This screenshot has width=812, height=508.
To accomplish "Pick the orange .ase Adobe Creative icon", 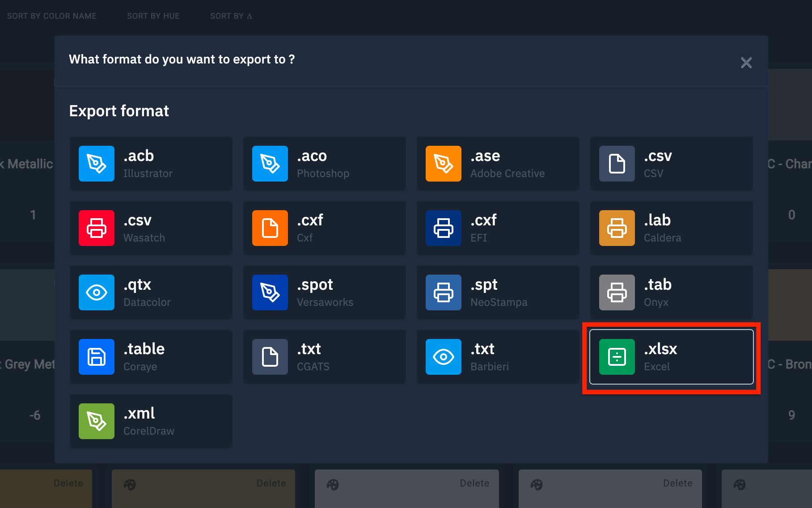I will [x=444, y=164].
